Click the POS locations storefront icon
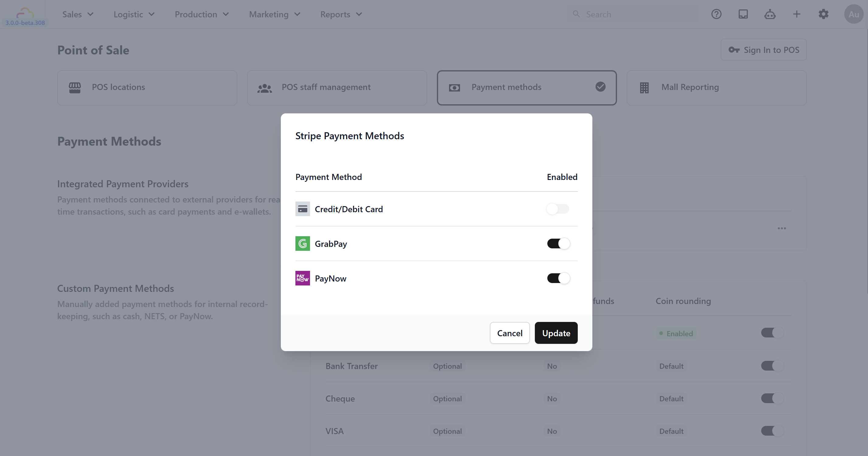This screenshot has width=868, height=456. 75,88
